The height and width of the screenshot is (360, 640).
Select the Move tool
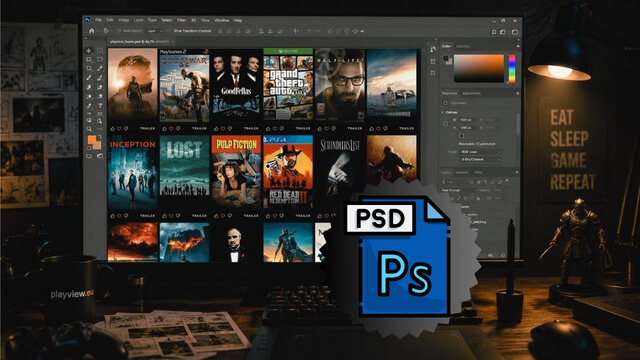(89, 51)
